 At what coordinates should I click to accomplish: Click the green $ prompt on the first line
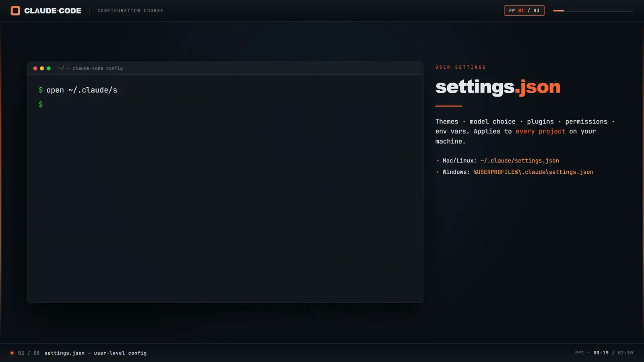coord(41,90)
